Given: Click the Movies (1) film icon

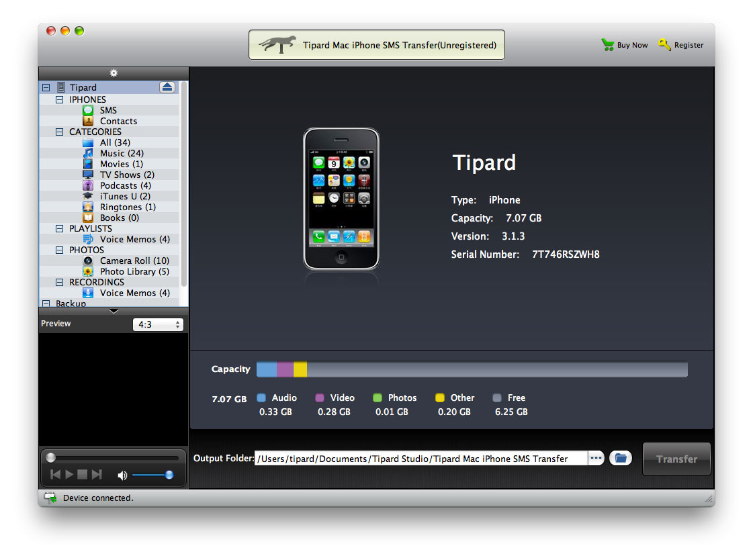Looking at the screenshot, I should click(x=88, y=164).
